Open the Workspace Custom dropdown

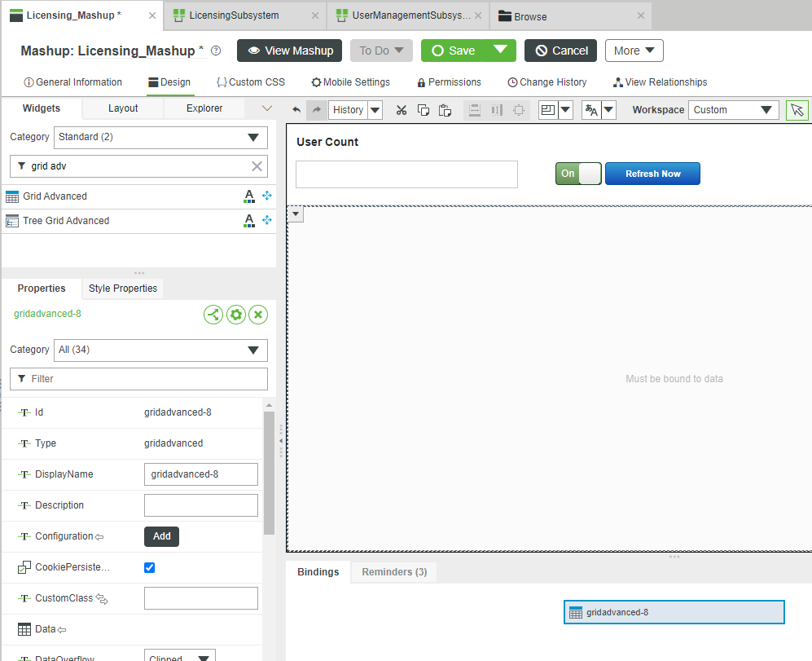[733, 110]
